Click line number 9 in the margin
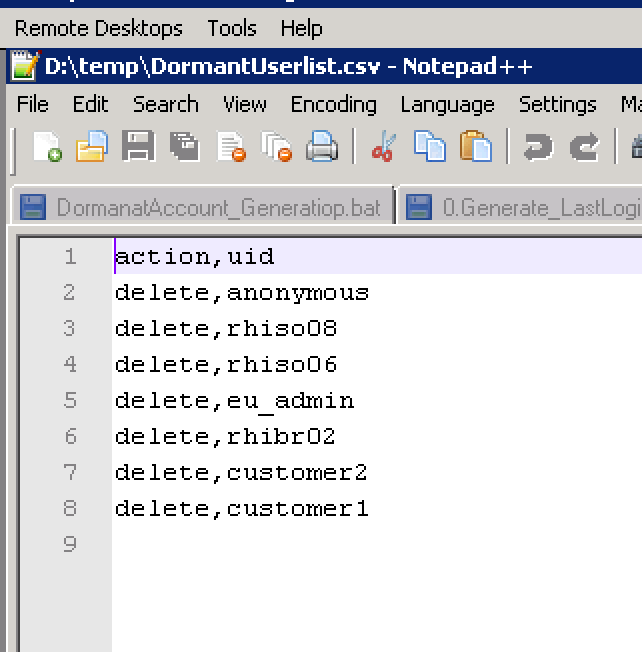Screen dimensions: 642x652 click(x=70, y=544)
